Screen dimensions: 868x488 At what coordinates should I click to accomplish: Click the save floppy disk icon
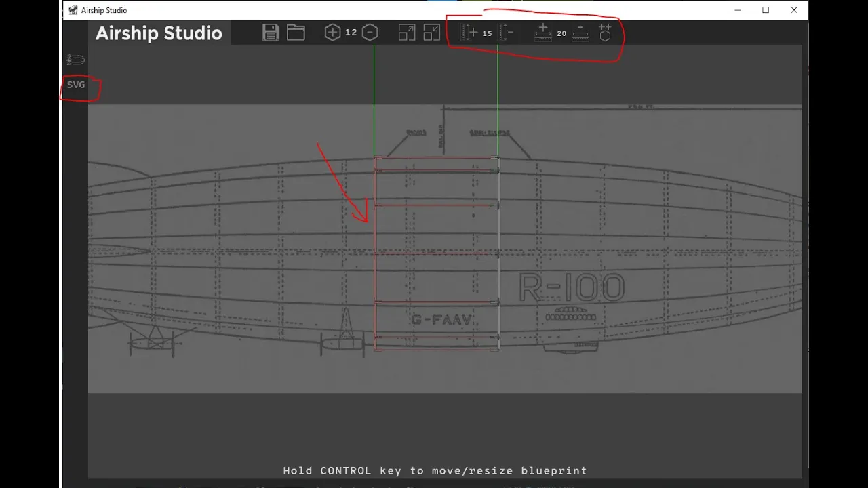point(271,33)
